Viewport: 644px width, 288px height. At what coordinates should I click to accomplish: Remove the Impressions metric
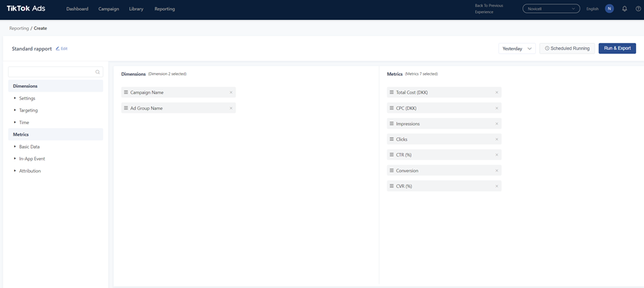point(497,124)
